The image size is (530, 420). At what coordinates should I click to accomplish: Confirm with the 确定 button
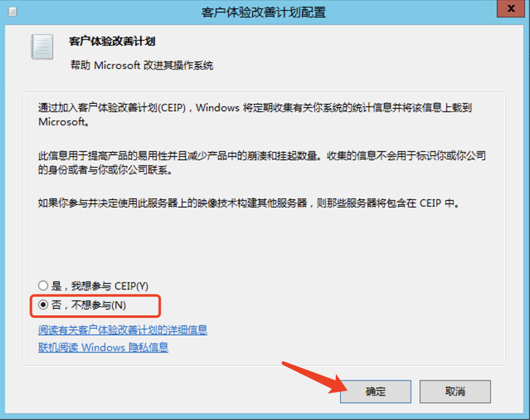pyautogui.click(x=376, y=392)
